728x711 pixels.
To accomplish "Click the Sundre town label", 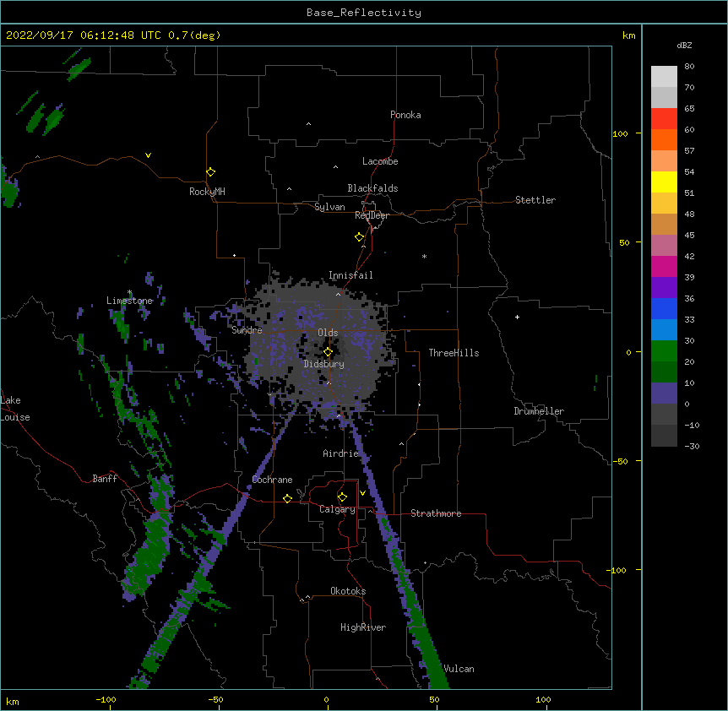I will [x=247, y=330].
